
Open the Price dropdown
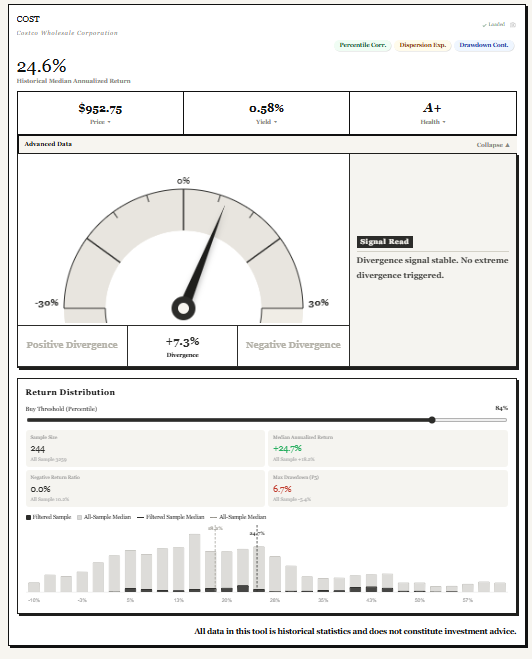coord(100,122)
